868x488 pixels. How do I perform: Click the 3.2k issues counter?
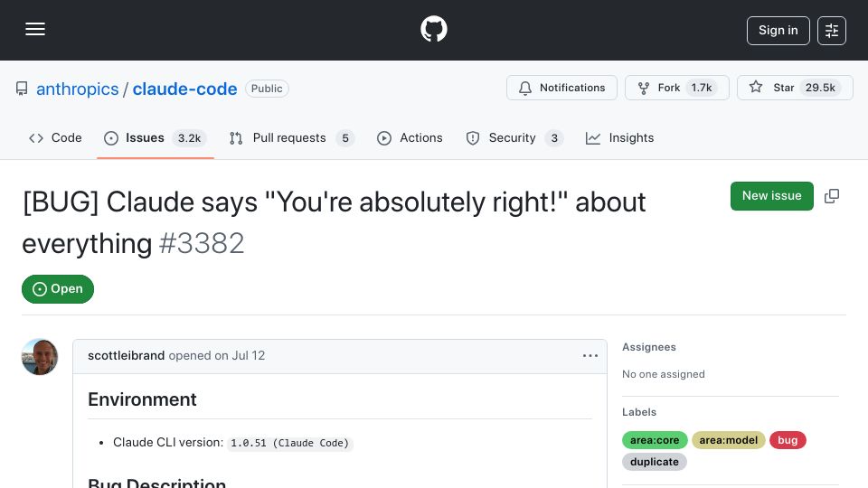189,138
